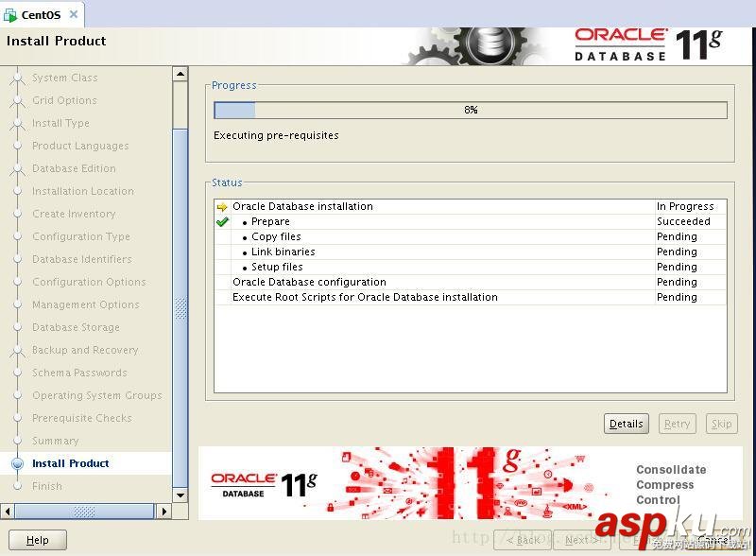This screenshot has height=556, width=756.
Task: Click the Back button
Action: click(x=523, y=540)
